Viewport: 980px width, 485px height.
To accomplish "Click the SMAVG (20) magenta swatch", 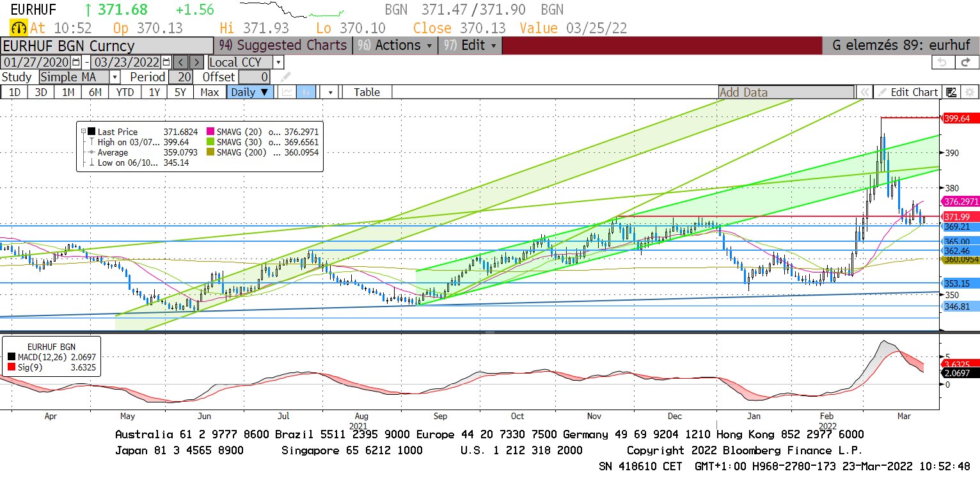I will [212, 132].
